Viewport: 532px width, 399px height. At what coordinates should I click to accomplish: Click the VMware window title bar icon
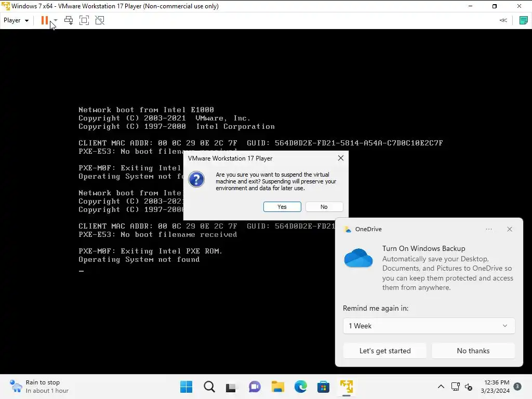click(x=6, y=6)
